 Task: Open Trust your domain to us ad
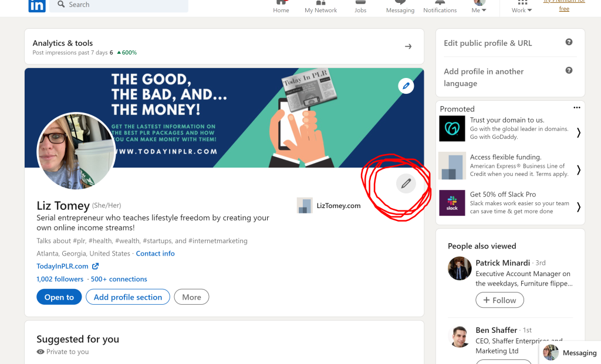(507, 120)
